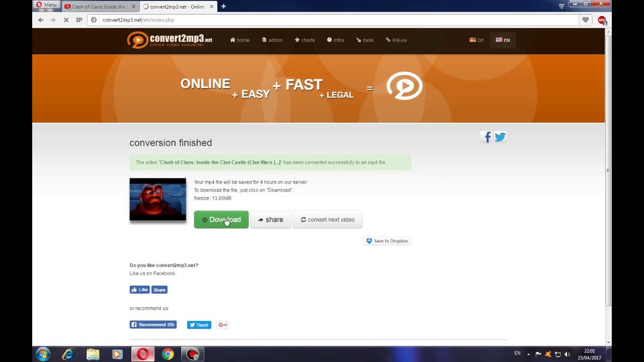Bookmark page with heart icon
The image size is (644, 362).
(x=585, y=20)
